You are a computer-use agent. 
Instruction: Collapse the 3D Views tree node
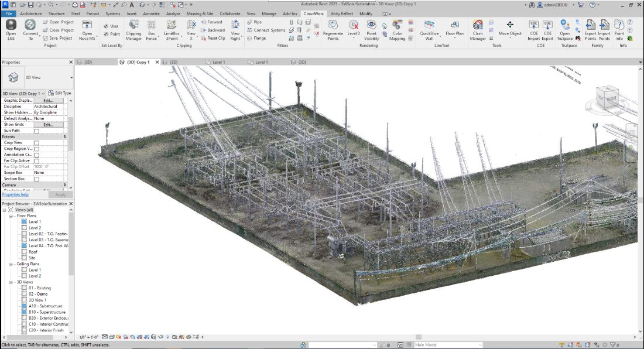[x=11, y=282]
